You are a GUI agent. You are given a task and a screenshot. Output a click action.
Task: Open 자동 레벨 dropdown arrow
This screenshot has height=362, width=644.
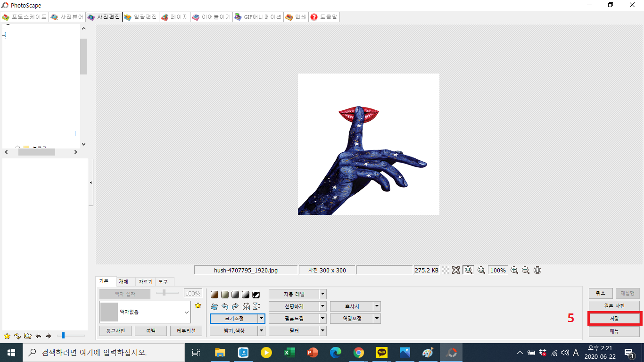coord(322,294)
